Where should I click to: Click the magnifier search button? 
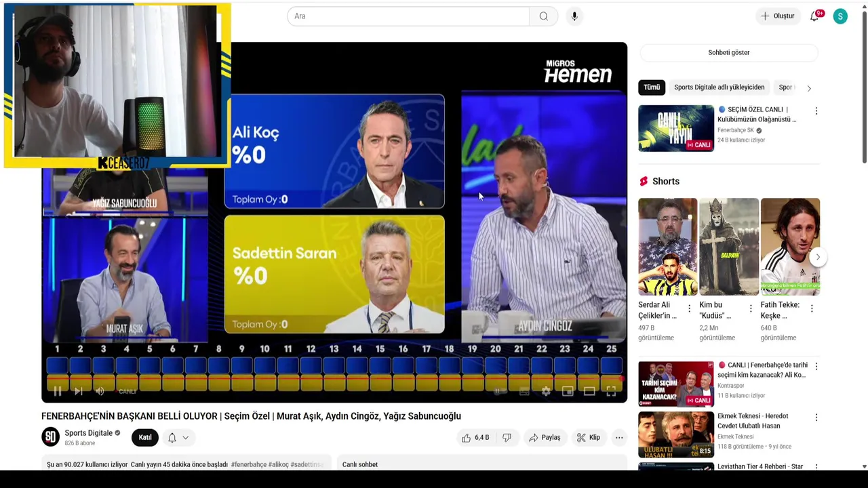click(544, 16)
